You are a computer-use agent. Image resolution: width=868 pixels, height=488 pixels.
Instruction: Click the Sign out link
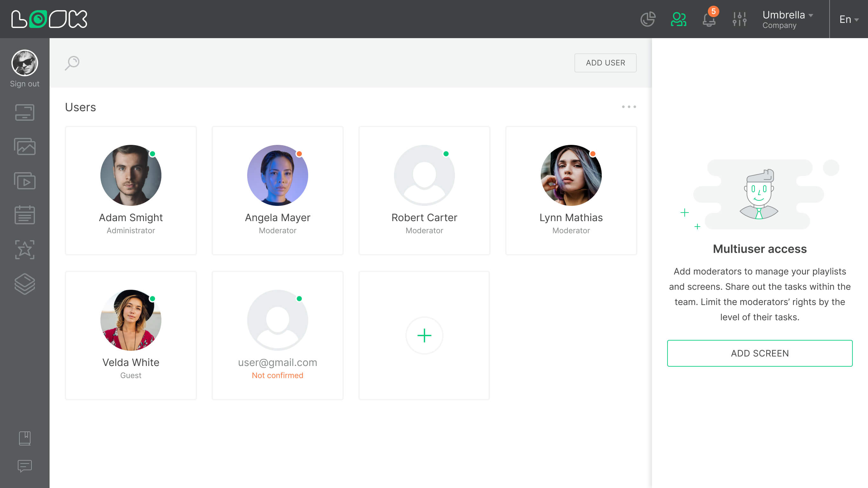24,84
